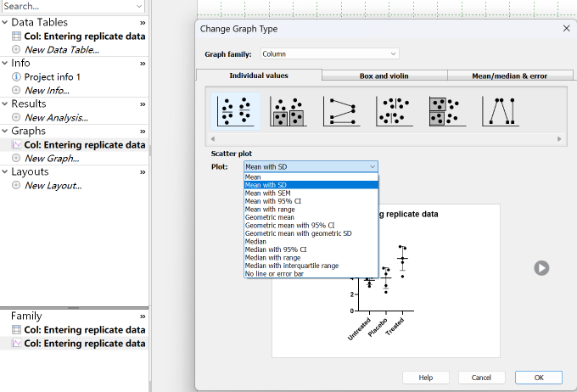Click the Cancel button

pyautogui.click(x=481, y=377)
